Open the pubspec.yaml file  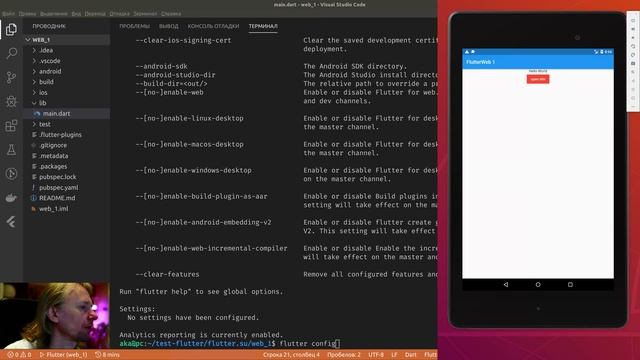pos(67,188)
